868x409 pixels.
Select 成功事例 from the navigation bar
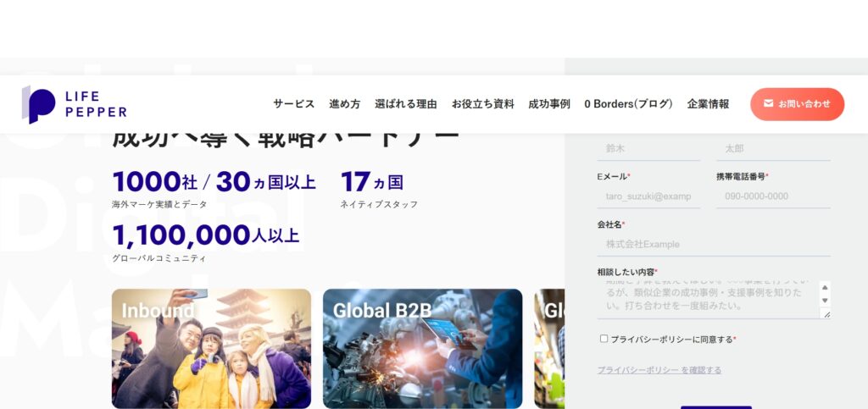point(548,104)
